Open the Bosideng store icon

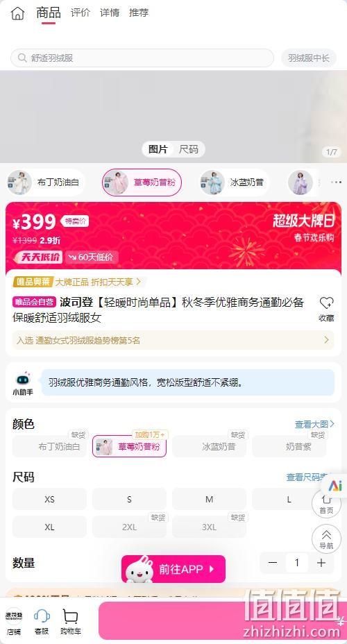[14, 616]
